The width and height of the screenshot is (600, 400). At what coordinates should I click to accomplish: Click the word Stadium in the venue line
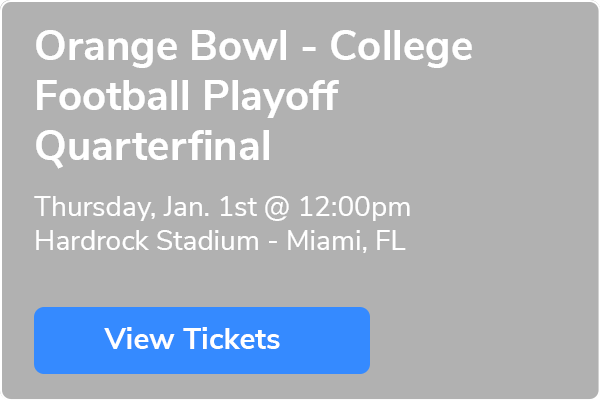coord(208,240)
